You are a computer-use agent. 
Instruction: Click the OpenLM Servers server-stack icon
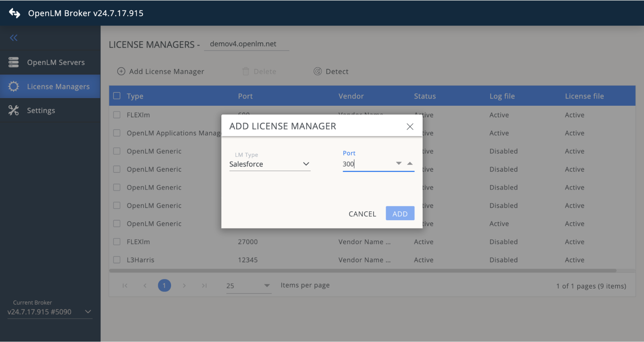[x=13, y=62]
